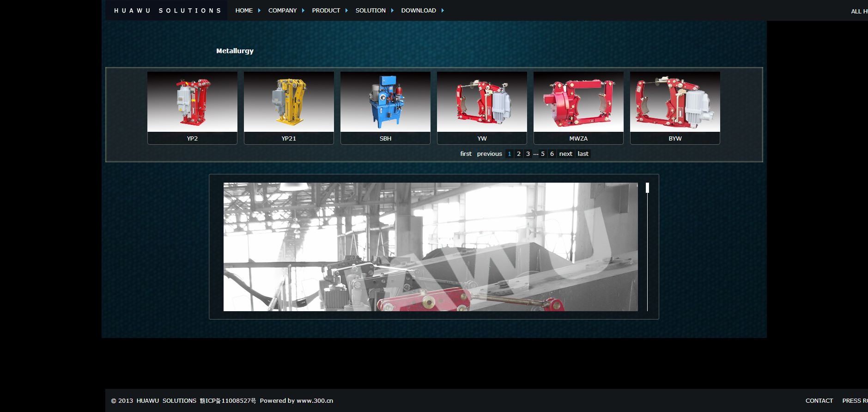Open the YW brake product thumbnail
Screen dimensions: 868x412
click(x=482, y=102)
